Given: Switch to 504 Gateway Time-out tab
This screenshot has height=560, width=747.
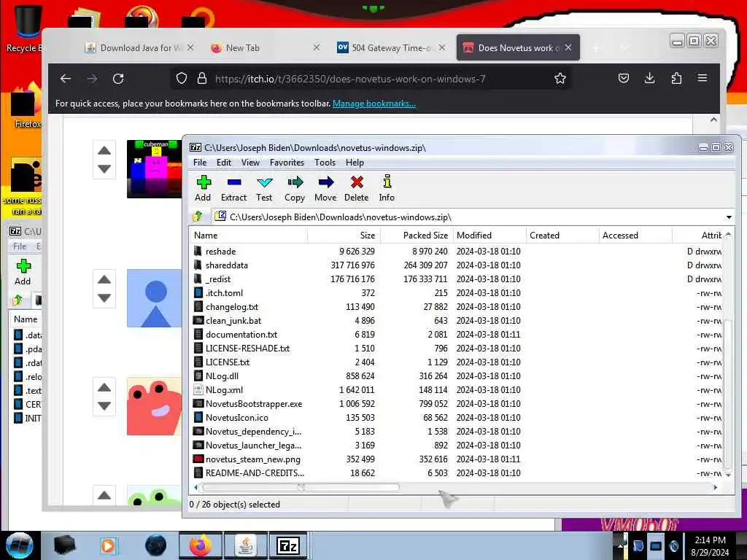Looking at the screenshot, I should coord(391,47).
